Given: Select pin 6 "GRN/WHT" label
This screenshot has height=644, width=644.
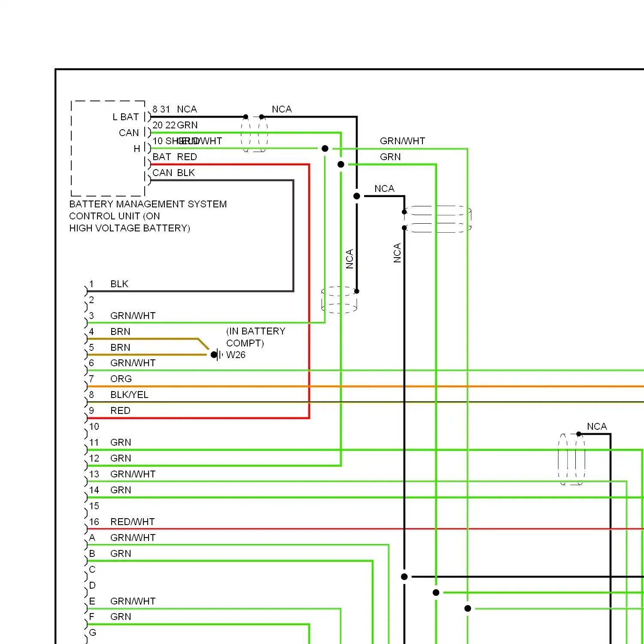Looking at the screenshot, I should pos(133,363).
